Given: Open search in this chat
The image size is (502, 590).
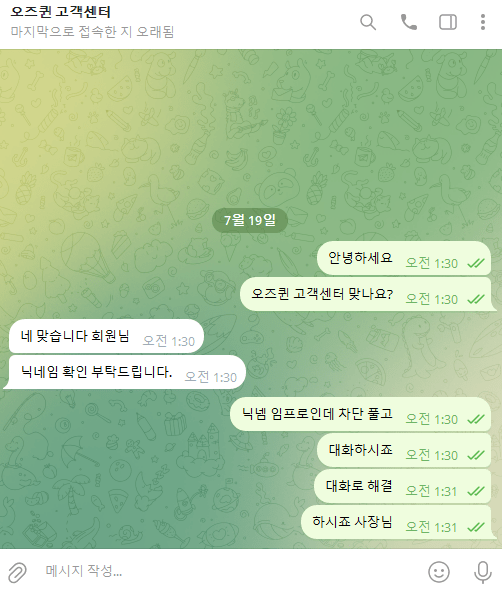Looking at the screenshot, I should click(368, 22).
